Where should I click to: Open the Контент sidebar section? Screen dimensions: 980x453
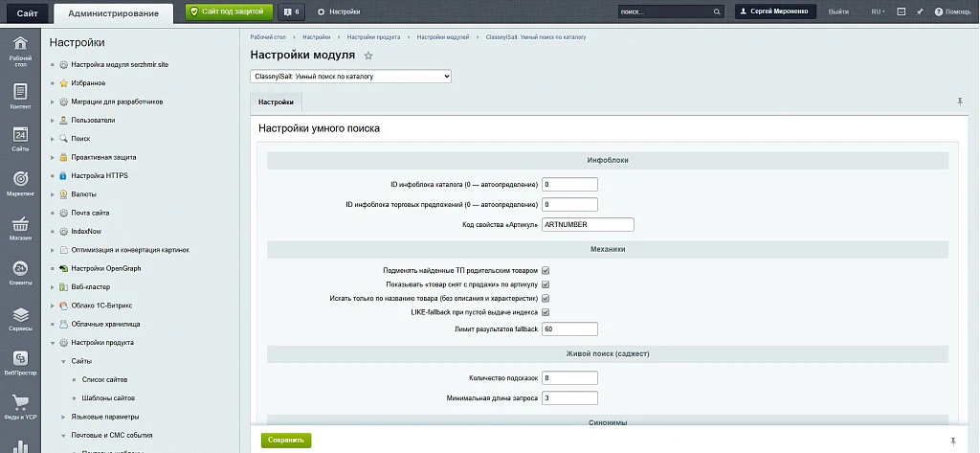[x=21, y=97]
